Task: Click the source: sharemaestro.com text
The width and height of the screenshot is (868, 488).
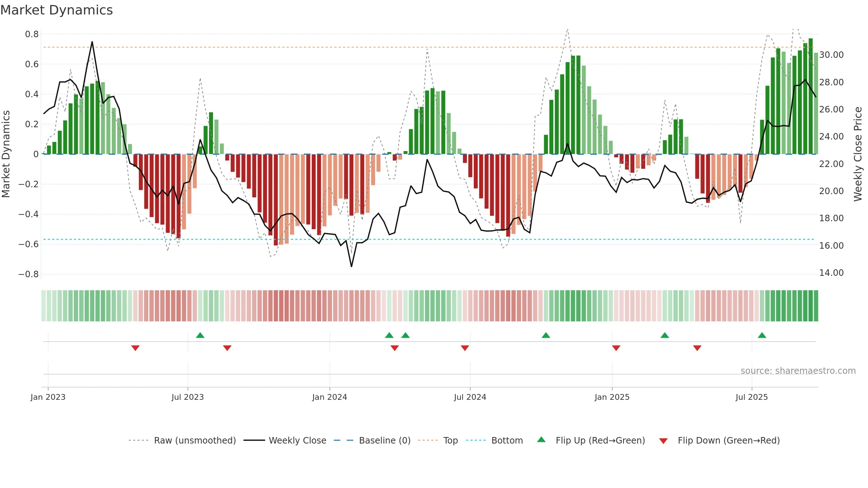Action: pyautogui.click(x=798, y=371)
